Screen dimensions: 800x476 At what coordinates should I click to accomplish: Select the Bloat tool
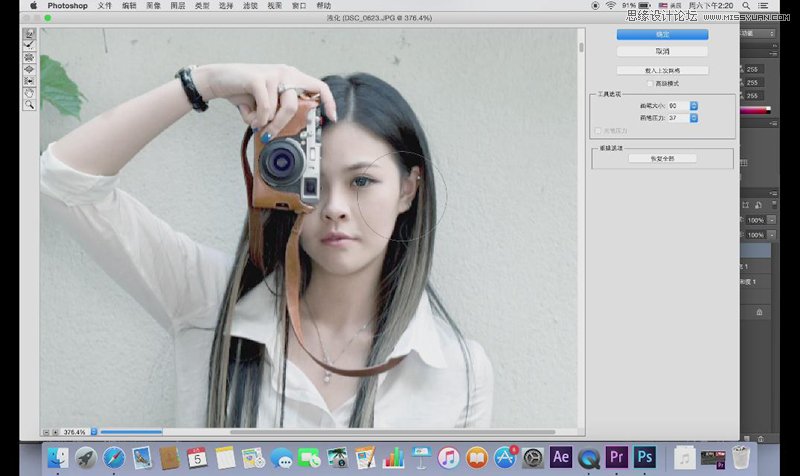(29, 69)
